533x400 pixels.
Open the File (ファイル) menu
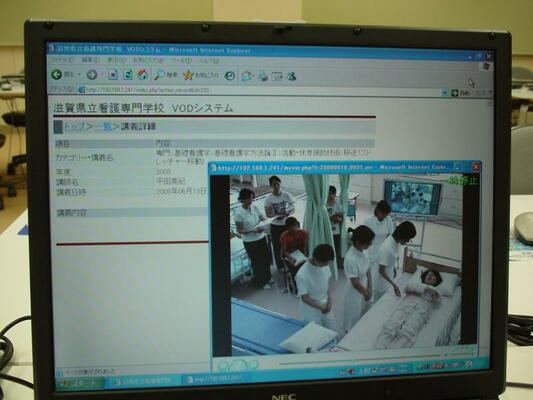(x=62, y=60)
